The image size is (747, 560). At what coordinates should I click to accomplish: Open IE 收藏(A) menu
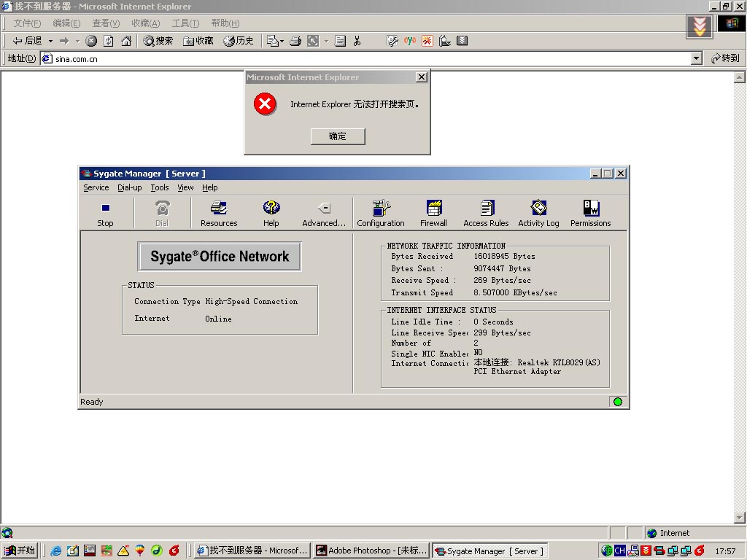point(146,23)
